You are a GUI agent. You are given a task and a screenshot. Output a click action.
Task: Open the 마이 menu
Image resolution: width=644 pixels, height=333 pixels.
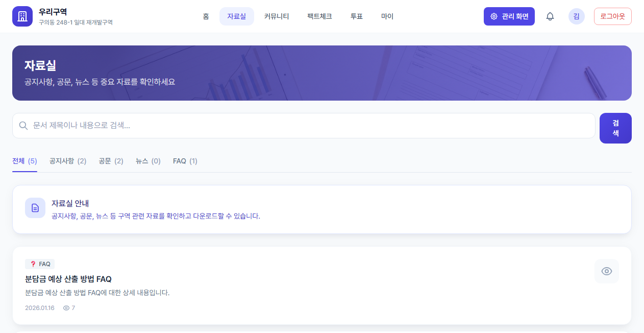[387, 16]
